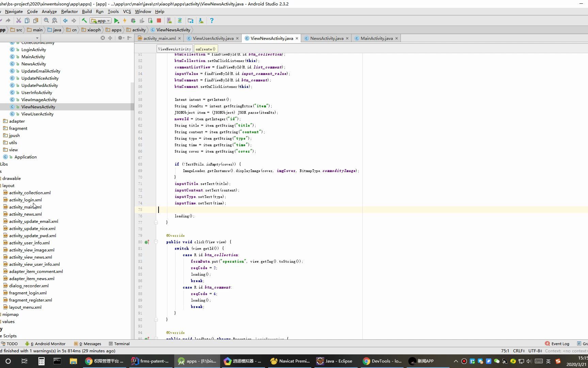Screen dimensions: 588x368
Task: Open Project Structure icon
Action: 191,21
